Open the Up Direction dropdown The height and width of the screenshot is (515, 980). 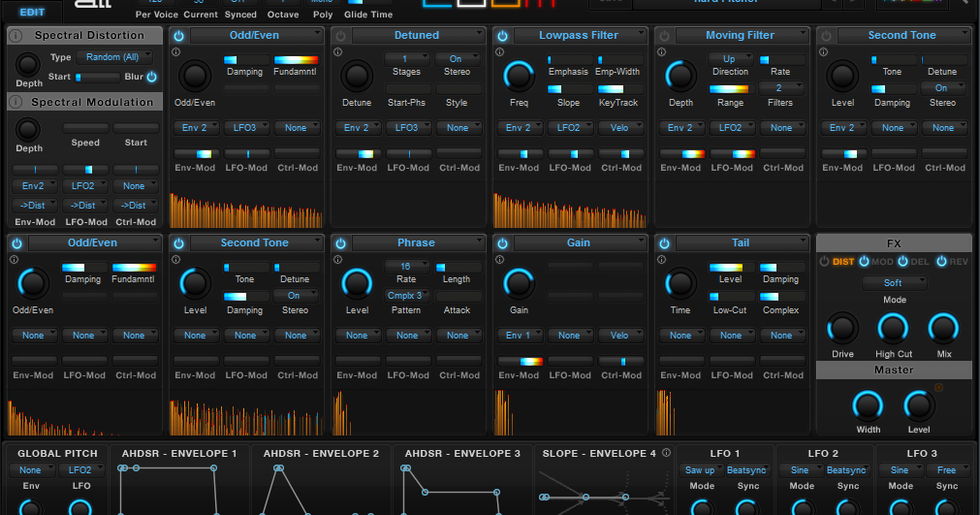click(731, 59)
